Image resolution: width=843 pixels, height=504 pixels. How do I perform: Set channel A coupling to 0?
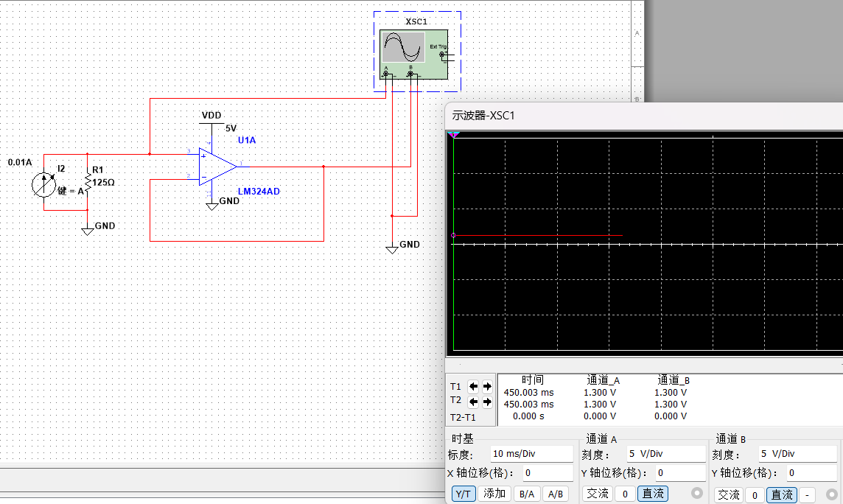625,494
